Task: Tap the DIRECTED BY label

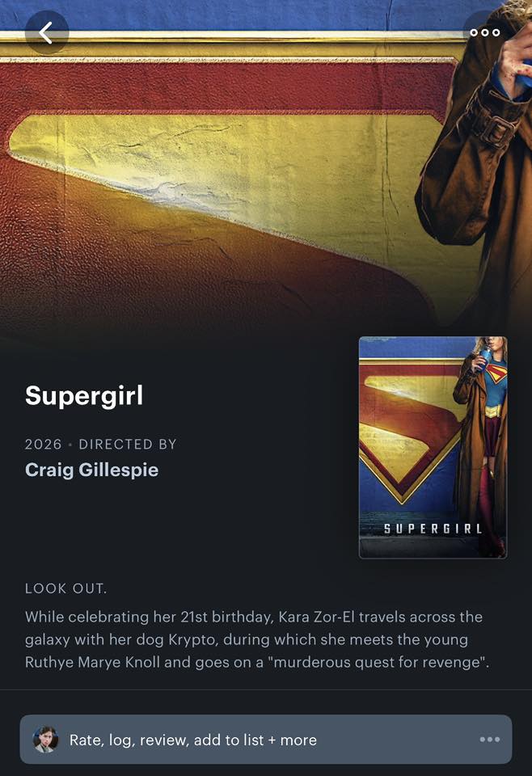Action: coord(128,445)
